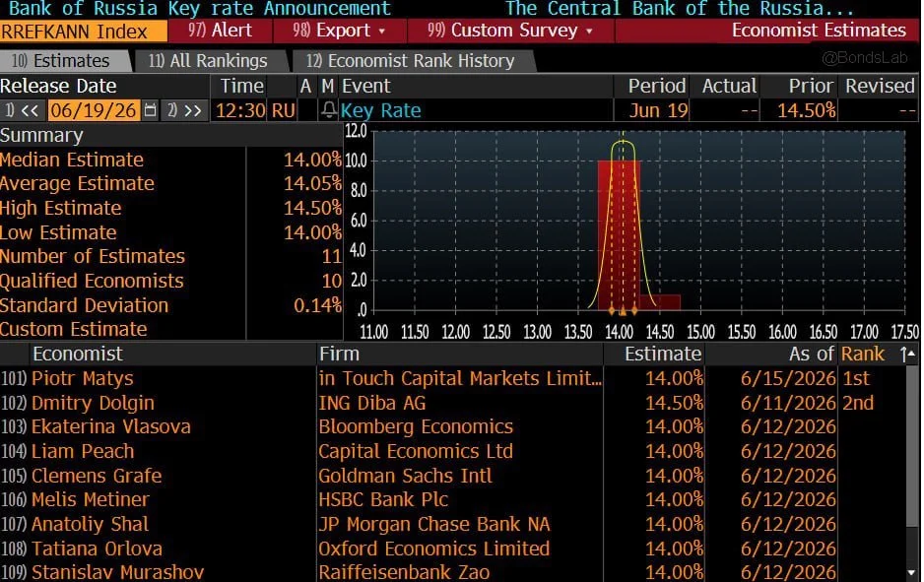This screenshot has height=582, width=924.
Task: Click the RREFKANN Index ticker field
Action: pyautogui.click(x=83, y=32)
